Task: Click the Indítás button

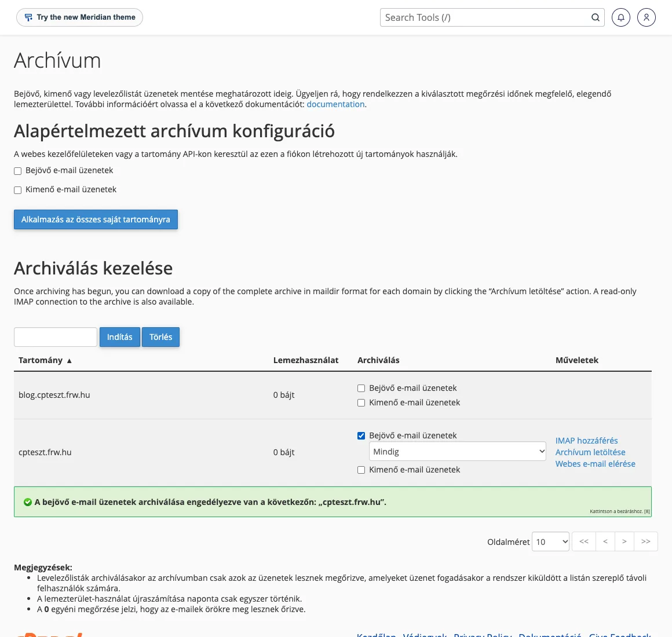Action: (119, 337)
